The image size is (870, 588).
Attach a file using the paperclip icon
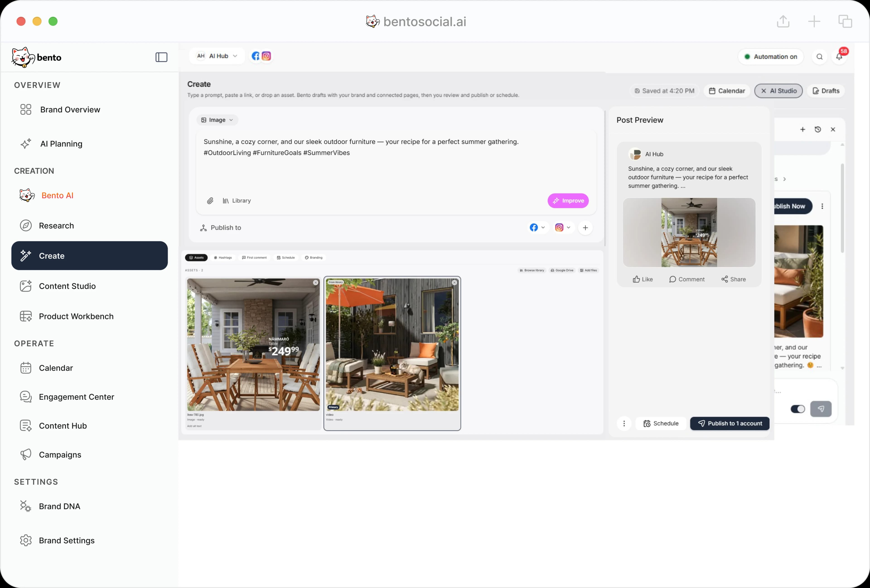coord(210,201)
